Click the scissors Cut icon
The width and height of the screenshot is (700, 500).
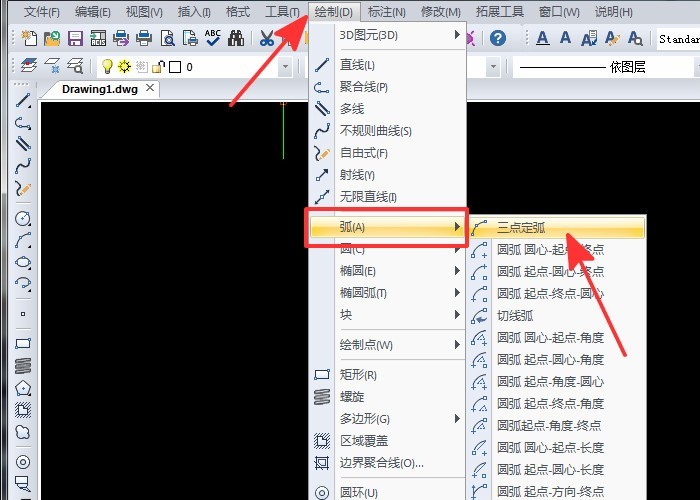(267, 38)
